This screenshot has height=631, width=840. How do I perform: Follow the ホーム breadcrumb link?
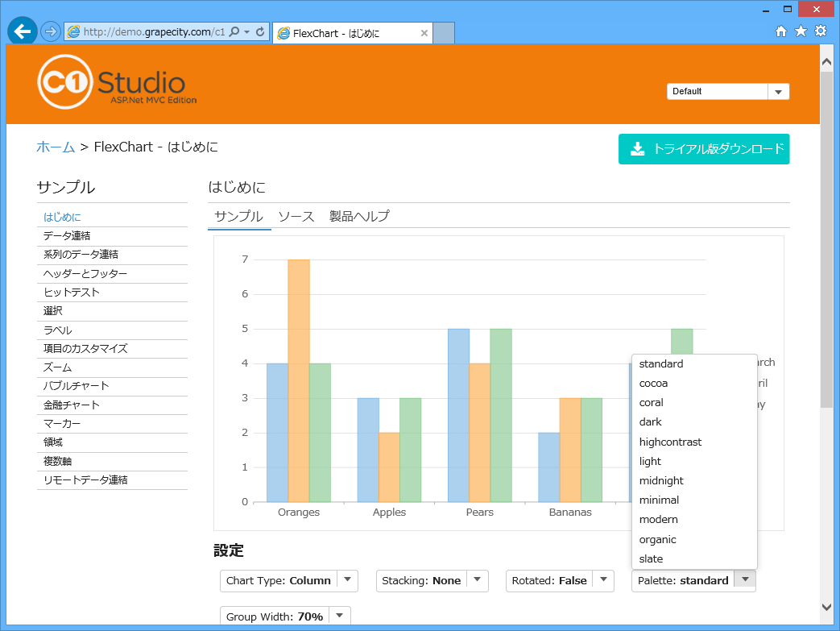(56, 147)
